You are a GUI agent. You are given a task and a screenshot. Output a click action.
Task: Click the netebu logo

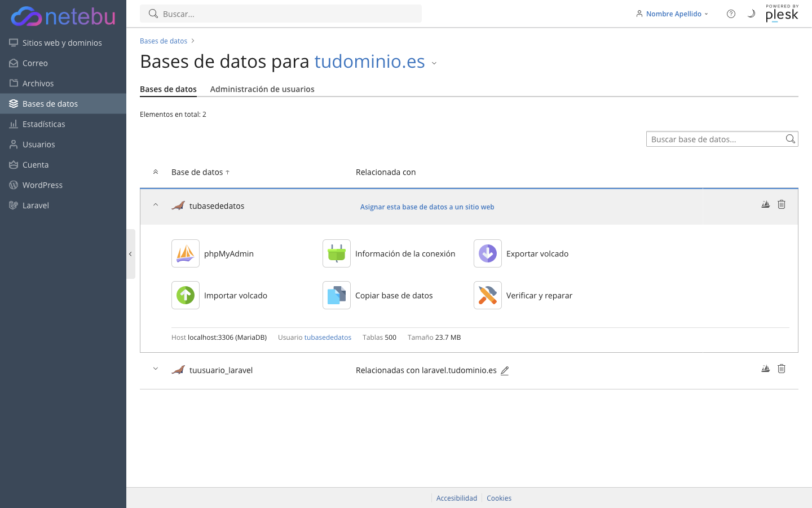[63, 16]
